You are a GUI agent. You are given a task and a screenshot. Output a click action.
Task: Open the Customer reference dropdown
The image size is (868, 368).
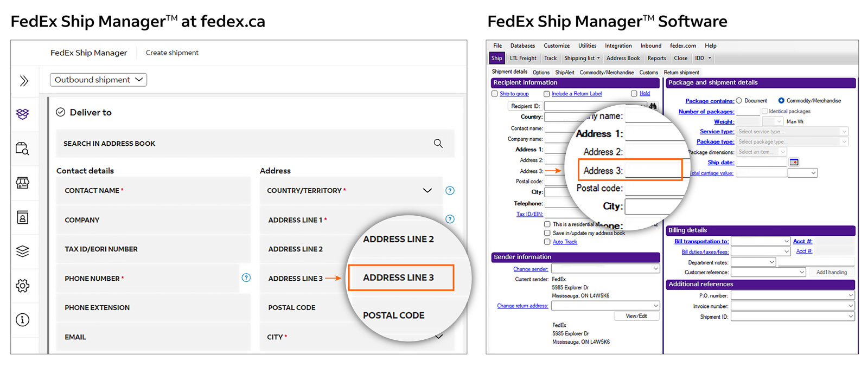768,273
